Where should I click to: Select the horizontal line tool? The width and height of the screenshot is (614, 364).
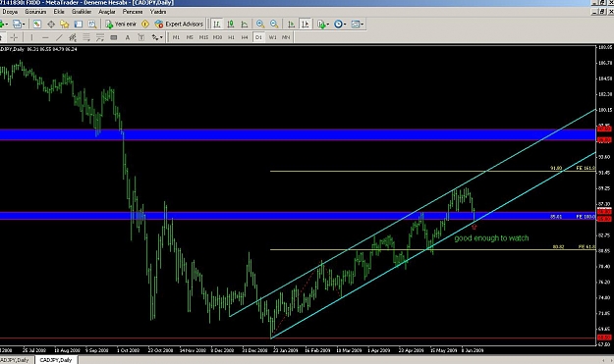(45, 37)
